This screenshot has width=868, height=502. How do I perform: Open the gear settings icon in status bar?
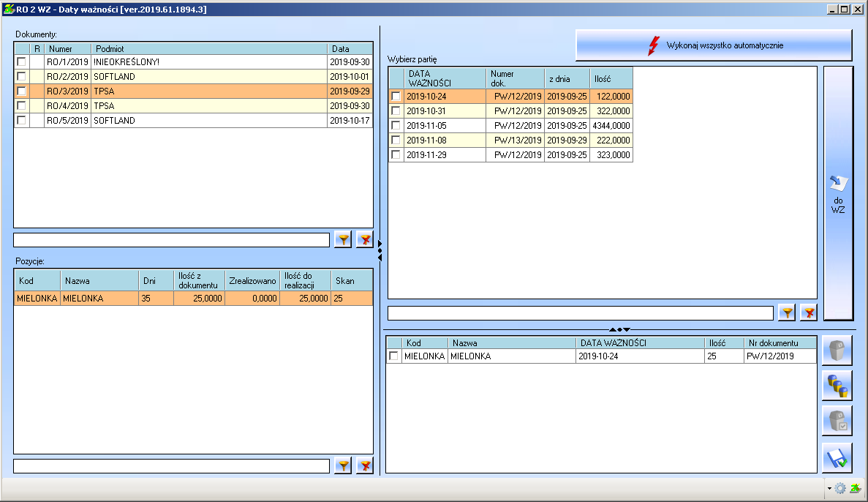pyautogui.click(x=840, y=488)
